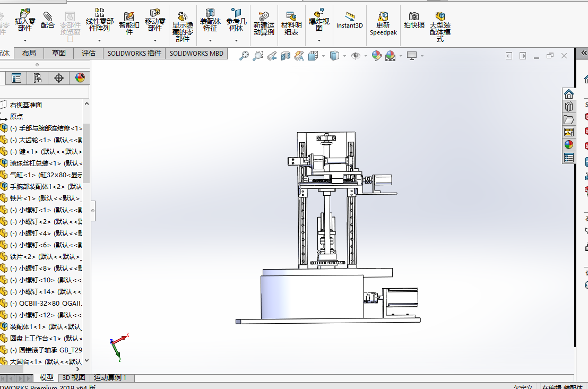
Task: Click Section View icon
Action: 286,56
